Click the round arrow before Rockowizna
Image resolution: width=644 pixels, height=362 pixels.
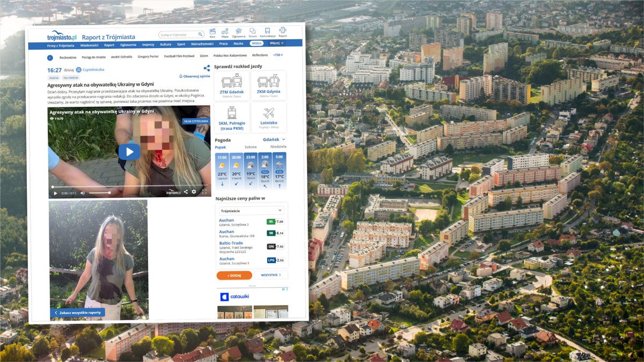[x=50, y=57]
